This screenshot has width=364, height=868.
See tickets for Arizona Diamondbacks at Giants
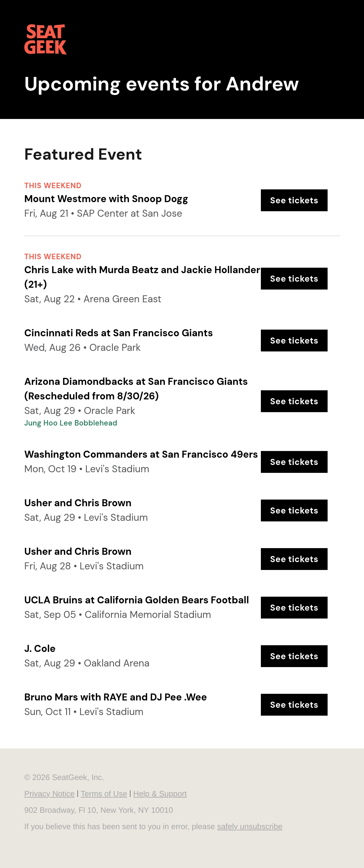click(294, 401)
